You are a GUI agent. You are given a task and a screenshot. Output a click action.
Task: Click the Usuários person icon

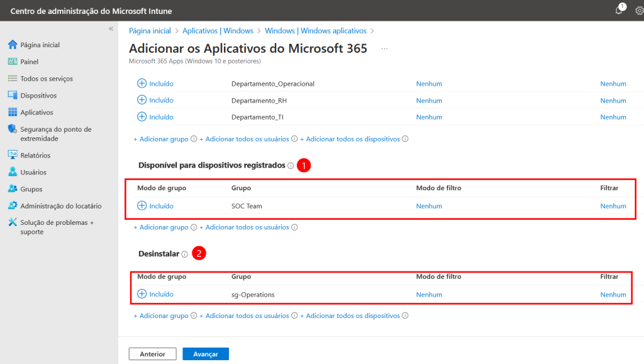(x=13, y=172)
